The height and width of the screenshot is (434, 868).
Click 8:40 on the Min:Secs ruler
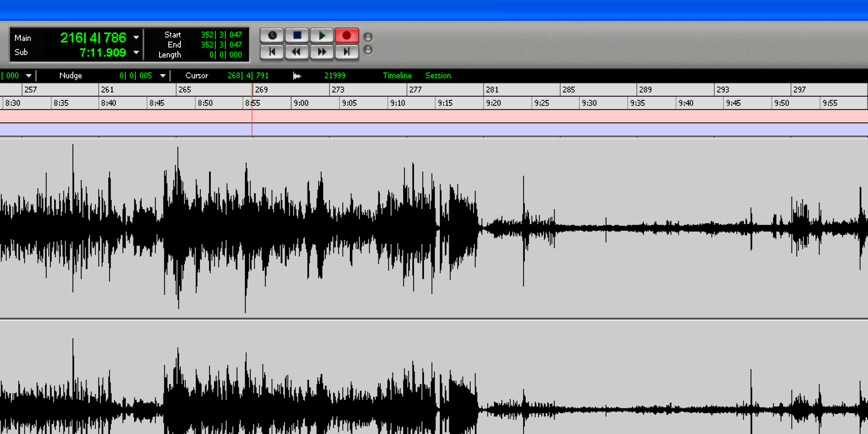(x=109, y=103)
